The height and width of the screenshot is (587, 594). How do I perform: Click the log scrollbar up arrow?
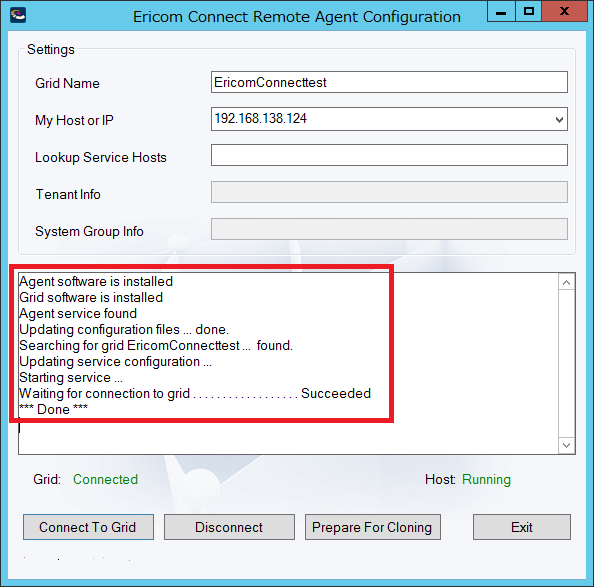pyautogui.click(x=566, y=283)
